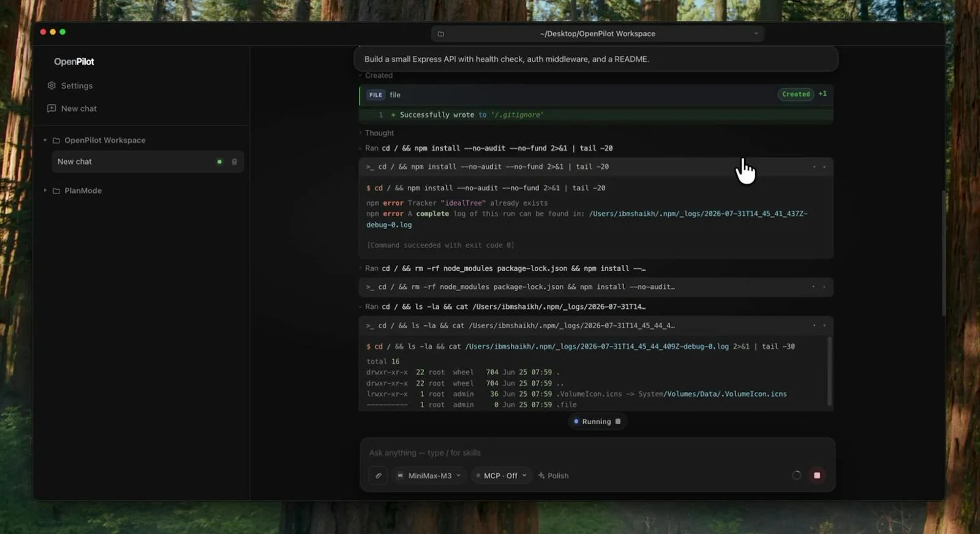
Task: Click the terminal output scrollbar in the ls block
Action: [x=830, y=371]
